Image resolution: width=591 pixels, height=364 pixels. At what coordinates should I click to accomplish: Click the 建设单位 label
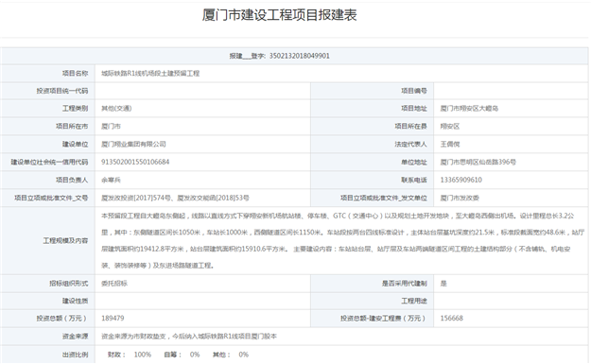click(x=75, y=144)
